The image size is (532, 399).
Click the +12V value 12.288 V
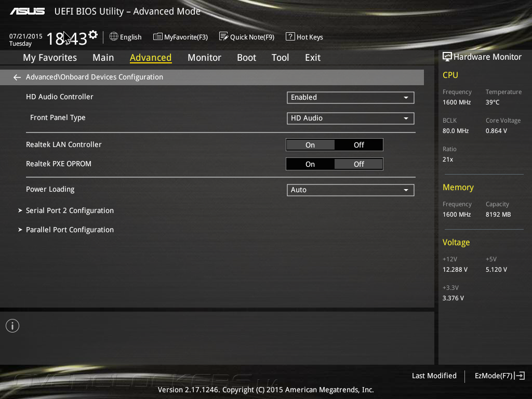[x=455, y=270]
